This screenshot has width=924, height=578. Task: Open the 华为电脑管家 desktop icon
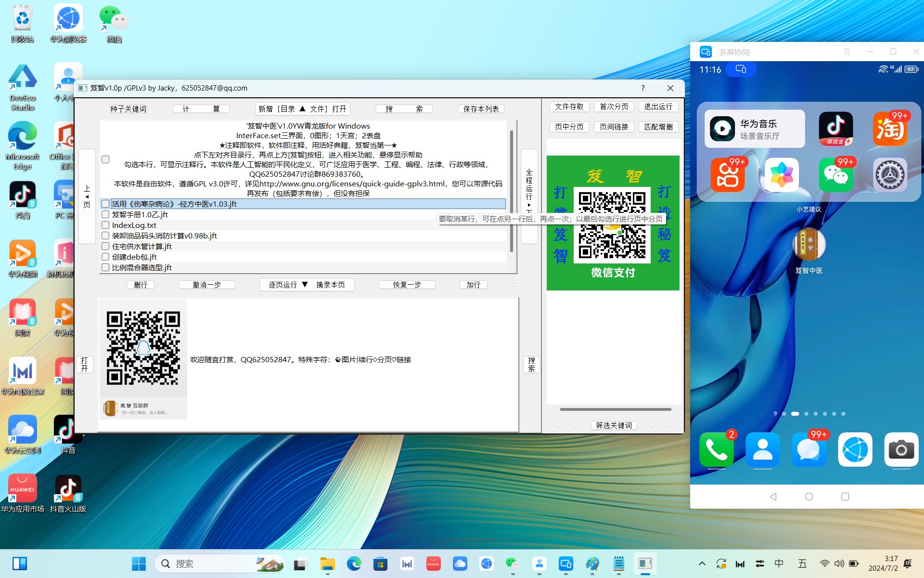[x=22, y=376]
